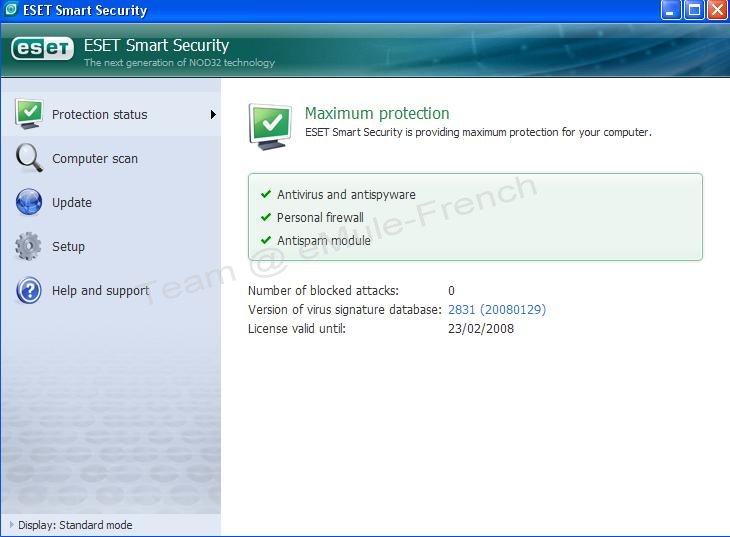Click the Maximum protection heading

pos(377,113)
